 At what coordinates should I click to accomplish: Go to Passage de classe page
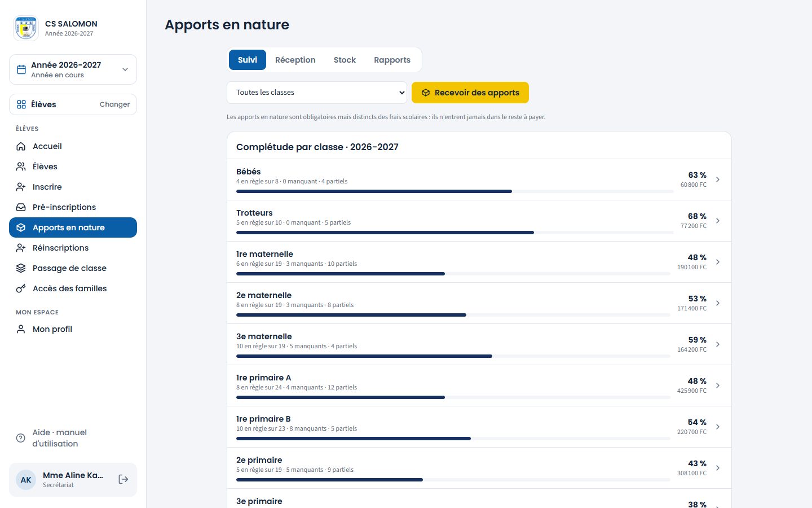(73, 268)
